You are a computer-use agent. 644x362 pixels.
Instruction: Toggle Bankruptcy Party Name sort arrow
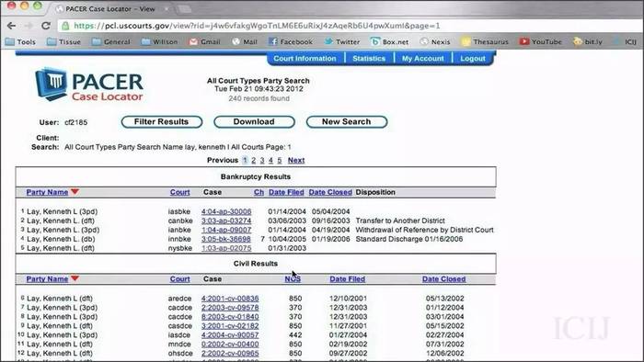(75, 191)
